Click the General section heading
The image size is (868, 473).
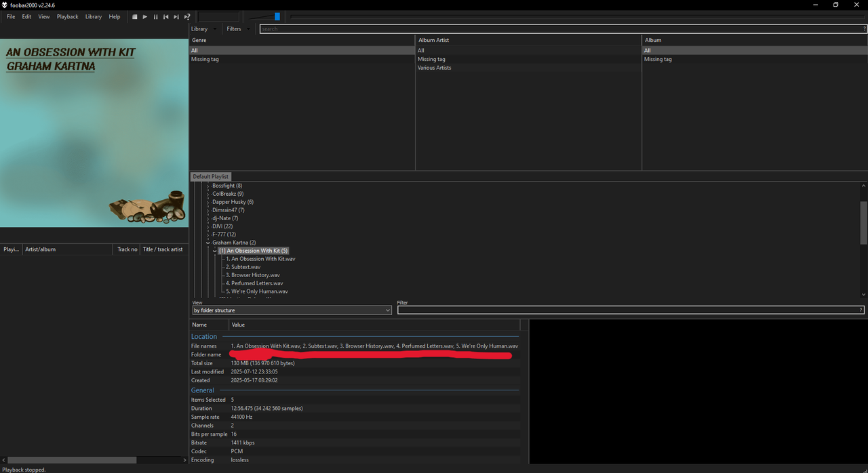click(x=202, y=390)
